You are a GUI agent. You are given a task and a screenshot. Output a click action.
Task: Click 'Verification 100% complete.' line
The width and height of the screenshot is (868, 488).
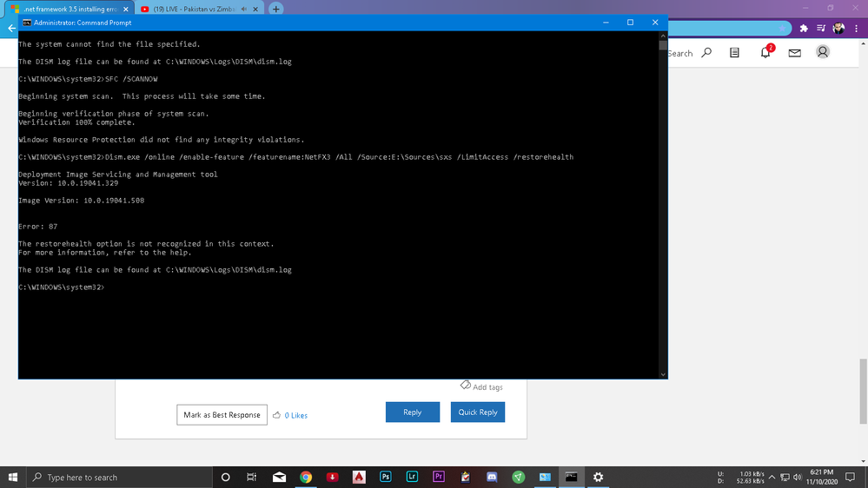click(x=76, y=122)
